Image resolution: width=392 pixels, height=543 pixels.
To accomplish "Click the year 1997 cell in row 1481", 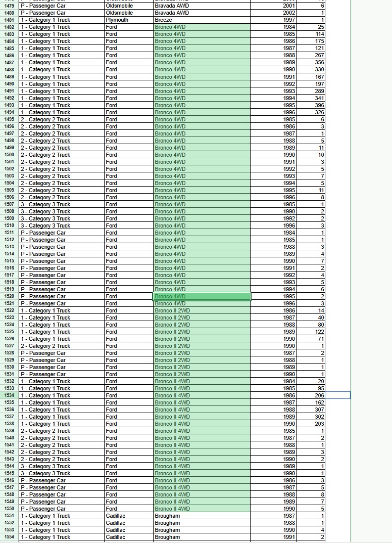I will tap(273, 20).
